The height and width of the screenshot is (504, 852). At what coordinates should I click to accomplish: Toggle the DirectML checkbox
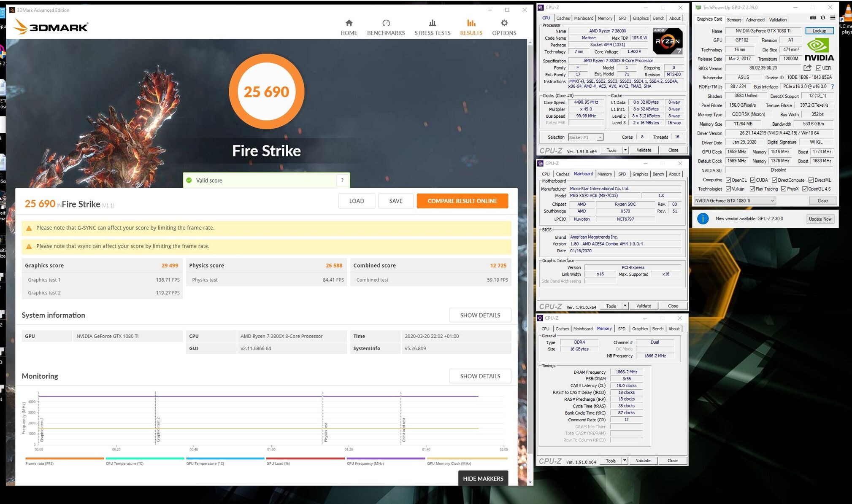(x=811, y=180)
